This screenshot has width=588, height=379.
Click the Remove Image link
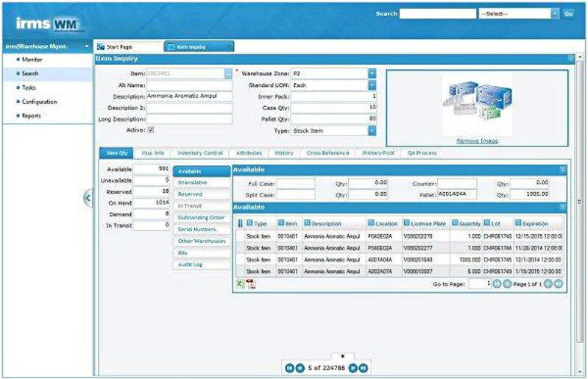(x=477, y=141)
